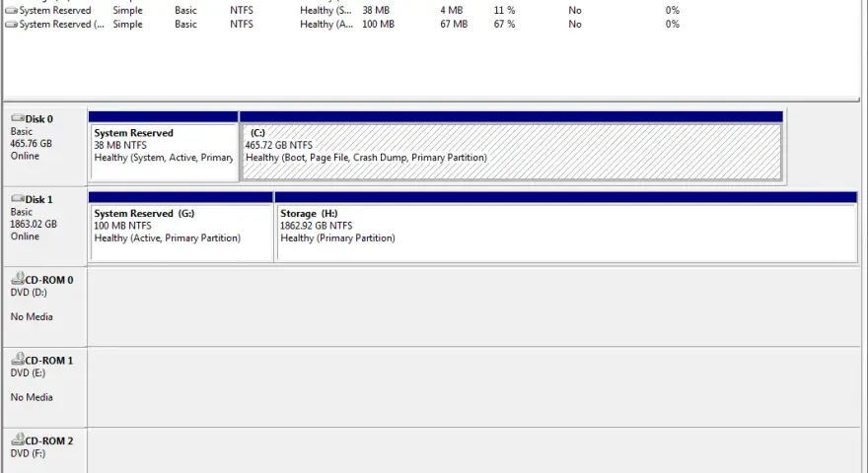
Task: Click 'NTFS' cell in the 100 MB volume row
Action: click(242, 25)
